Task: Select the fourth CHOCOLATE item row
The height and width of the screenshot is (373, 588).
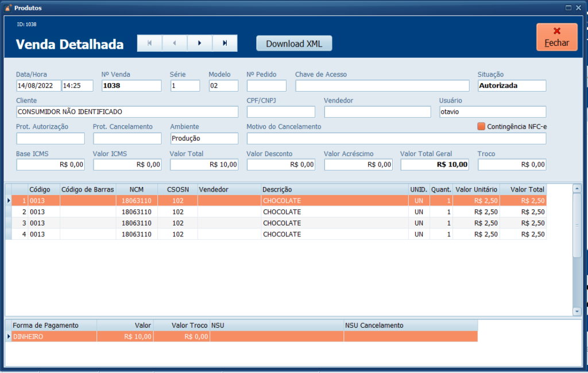Action: click(281, 234)
